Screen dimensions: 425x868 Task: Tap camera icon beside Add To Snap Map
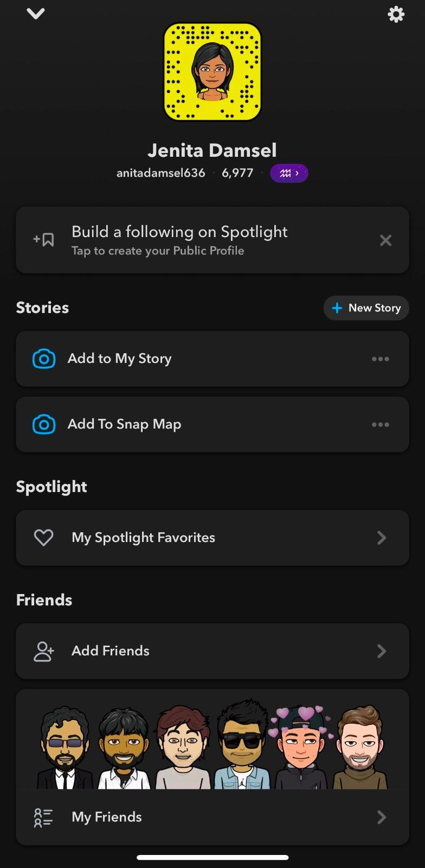point(44,424)
